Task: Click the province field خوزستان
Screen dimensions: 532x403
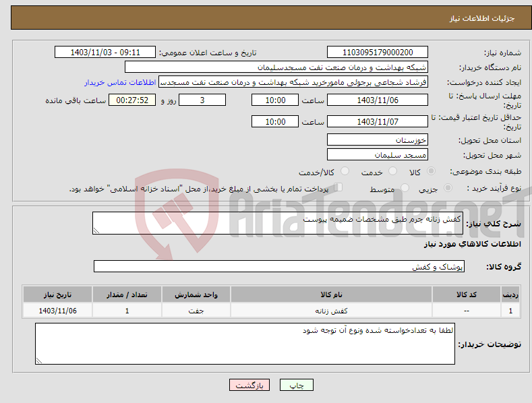Action: [x=378, y=139]
